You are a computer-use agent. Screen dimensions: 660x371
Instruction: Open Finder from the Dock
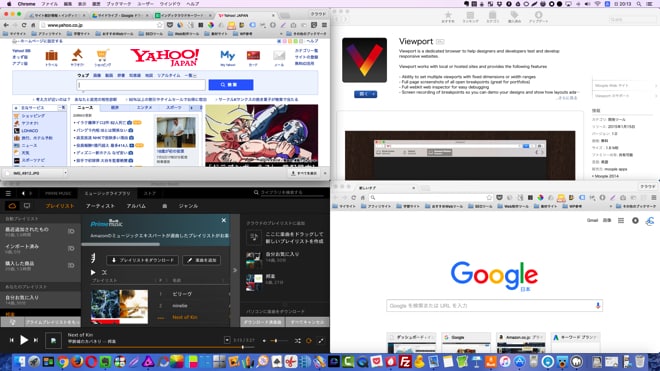[19, 362]
